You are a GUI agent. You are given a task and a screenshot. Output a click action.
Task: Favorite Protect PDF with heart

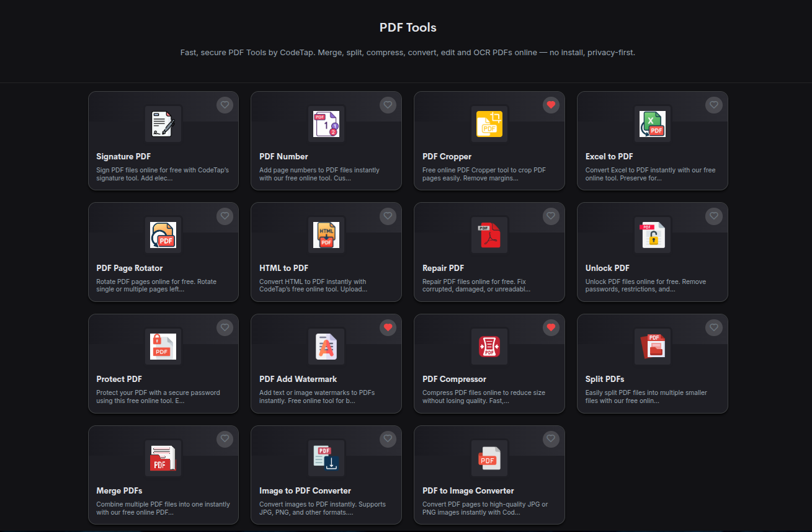[x=225, y=327]
